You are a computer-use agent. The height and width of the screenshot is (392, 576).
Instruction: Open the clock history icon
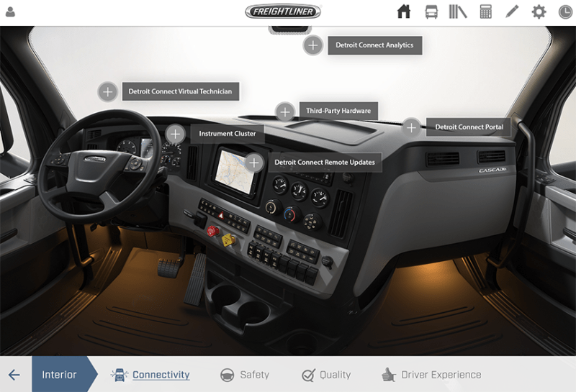[565, 12]
